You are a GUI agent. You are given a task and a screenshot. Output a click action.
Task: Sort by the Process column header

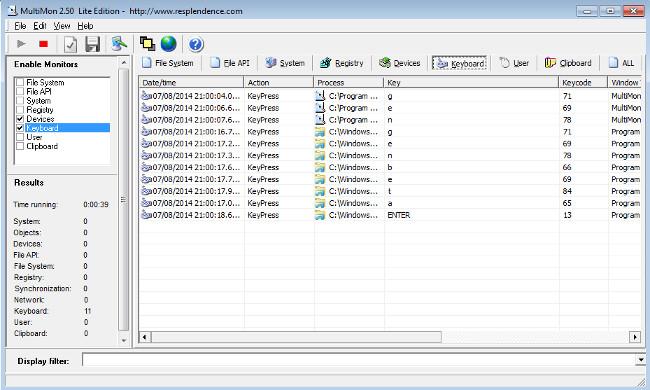tap(349, 82)
